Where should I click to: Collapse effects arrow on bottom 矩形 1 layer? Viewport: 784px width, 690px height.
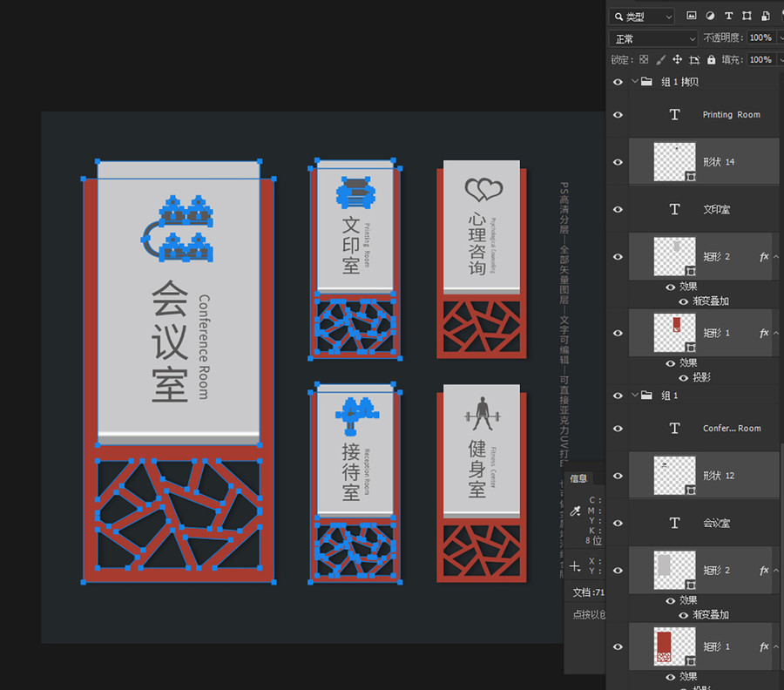[776, 647]
